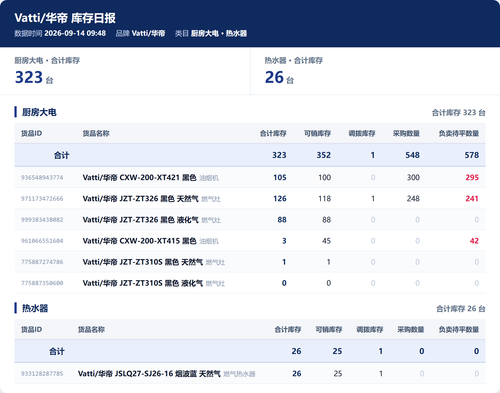Click product name JSLQ27-SJ26-16 熔波蓝 天然气

[149, 374]
